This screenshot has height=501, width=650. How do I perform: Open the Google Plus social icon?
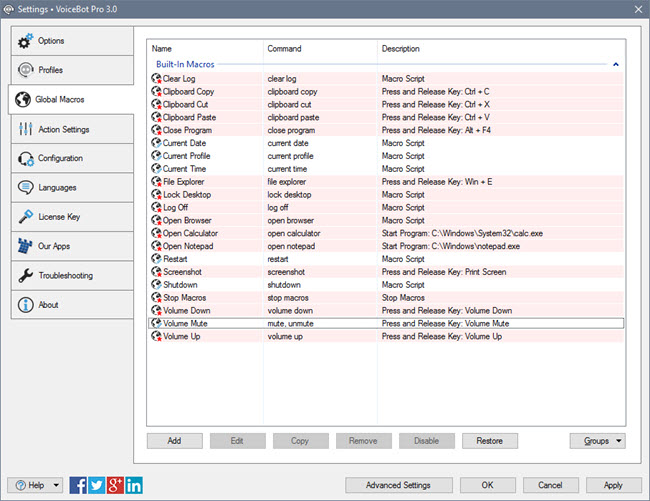[x=115, y=485]
